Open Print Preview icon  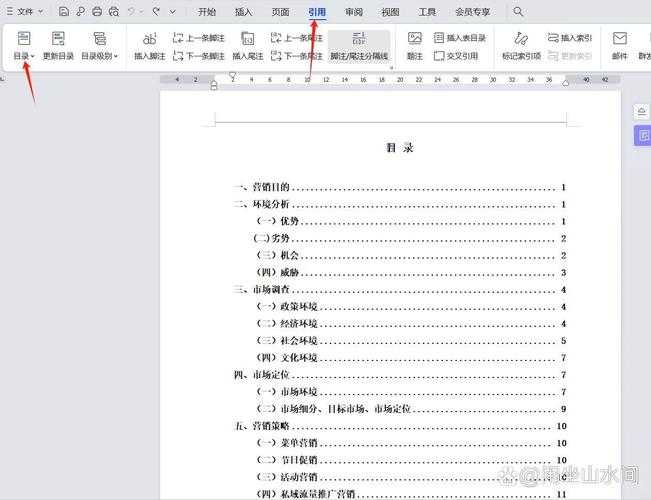pos(113,12)
